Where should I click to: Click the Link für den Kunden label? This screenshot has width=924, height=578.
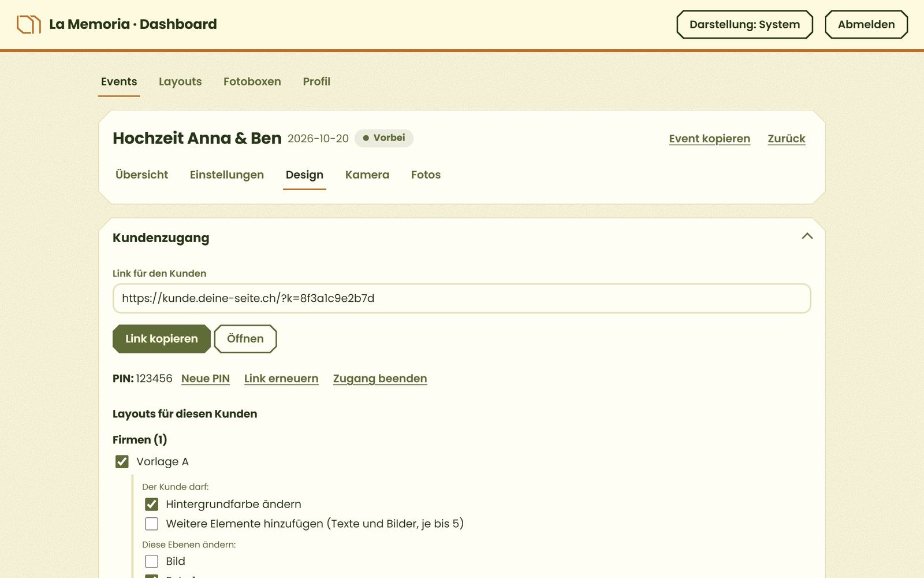point(159,273)
